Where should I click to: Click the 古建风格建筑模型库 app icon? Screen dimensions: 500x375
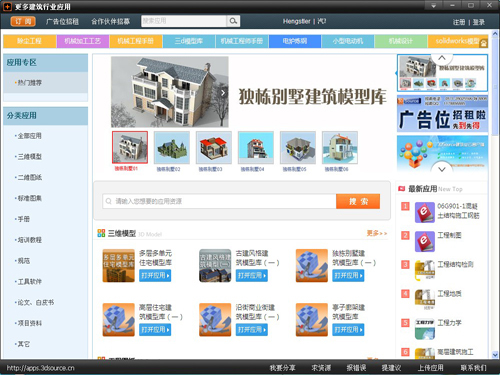click(215, 265)
